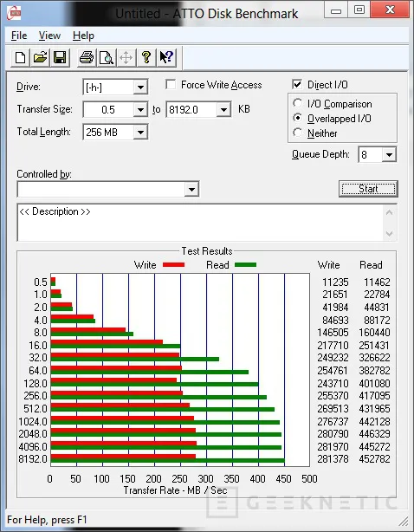
Task: Select the Overlapped I/O option
Action: point(297,118)
